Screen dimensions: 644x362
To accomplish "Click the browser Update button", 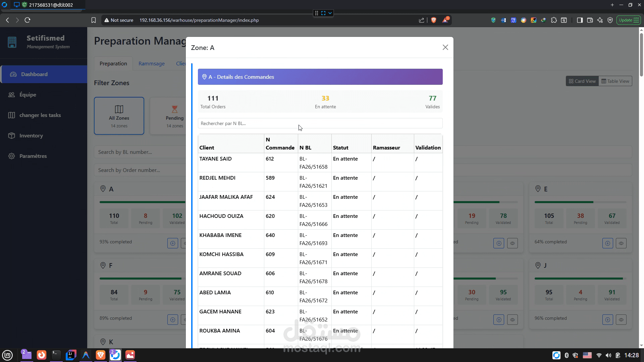I will click(x=628, y=20).
